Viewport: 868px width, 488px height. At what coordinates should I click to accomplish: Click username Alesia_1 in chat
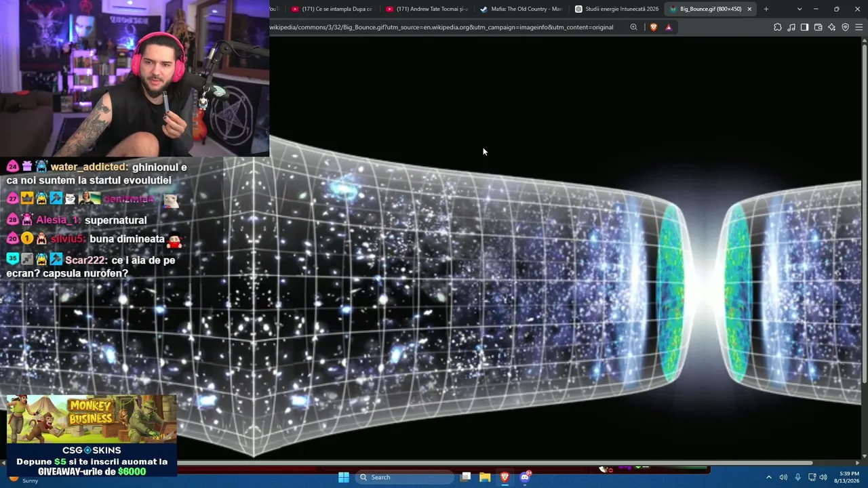58,220
